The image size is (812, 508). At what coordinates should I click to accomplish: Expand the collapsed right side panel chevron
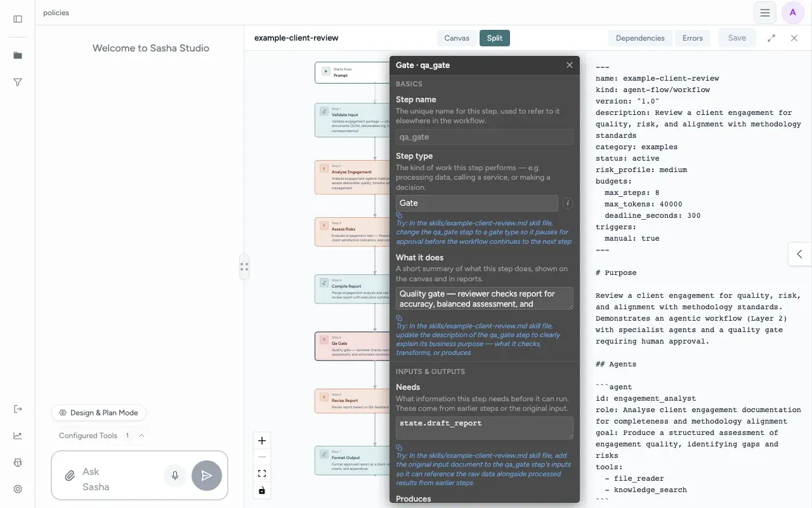coord(800,254)
